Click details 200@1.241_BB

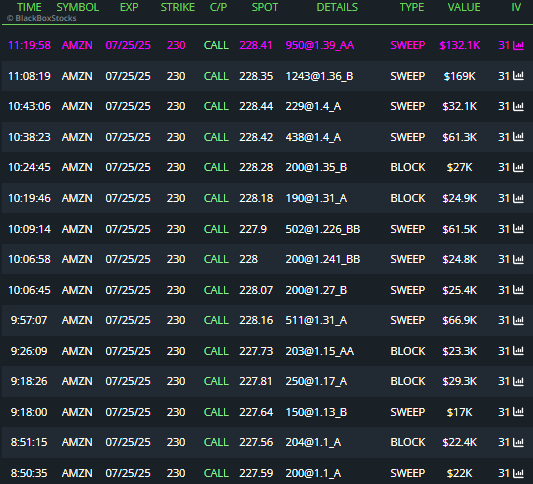(323, 259)
